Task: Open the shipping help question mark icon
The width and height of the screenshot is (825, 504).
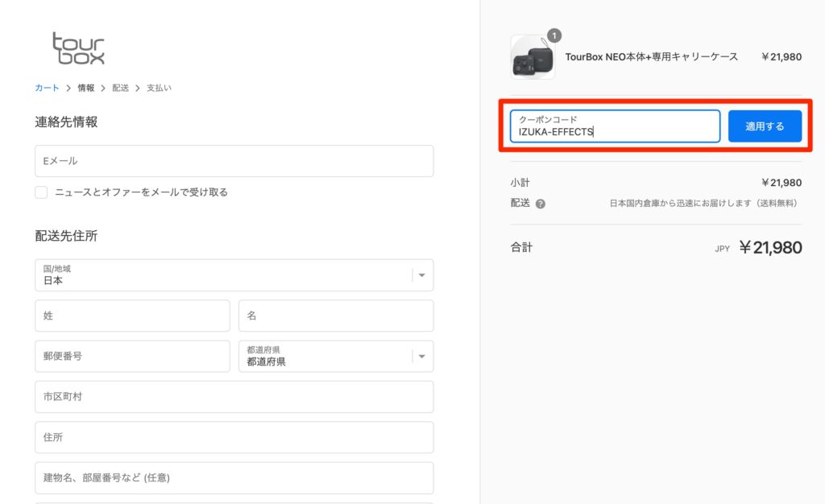Action: click(540, 204)
